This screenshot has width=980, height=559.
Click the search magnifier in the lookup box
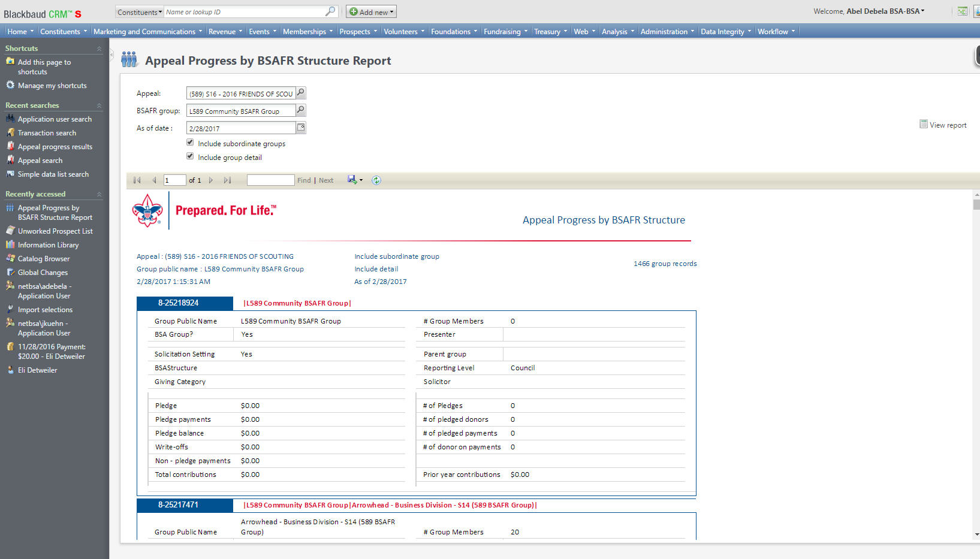[x=330, y=11]
